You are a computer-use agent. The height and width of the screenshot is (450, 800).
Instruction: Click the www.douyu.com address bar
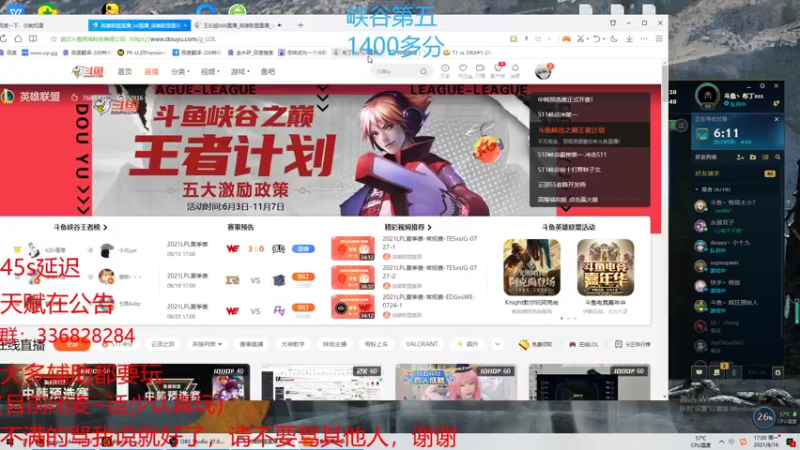[173, 39]
